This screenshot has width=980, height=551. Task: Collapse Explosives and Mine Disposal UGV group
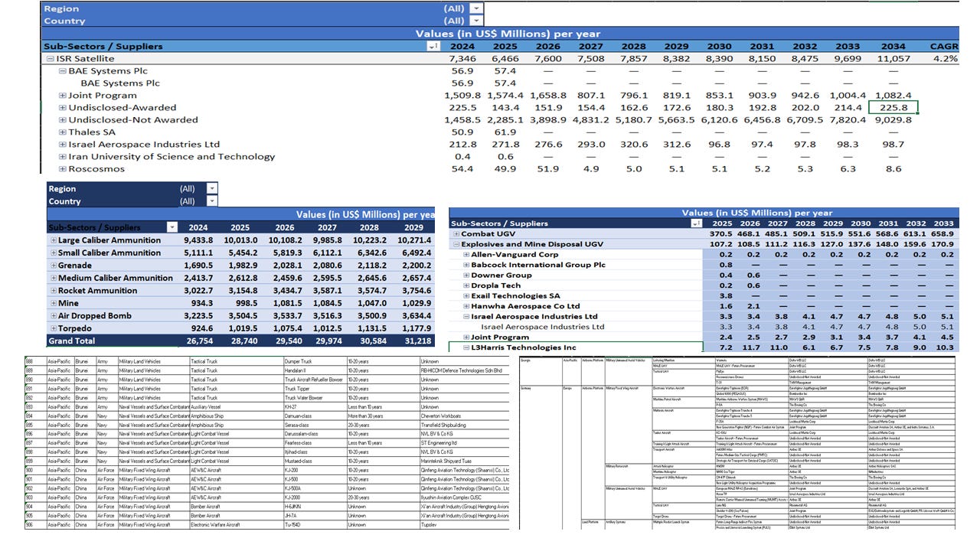click(x=457, y=244)
